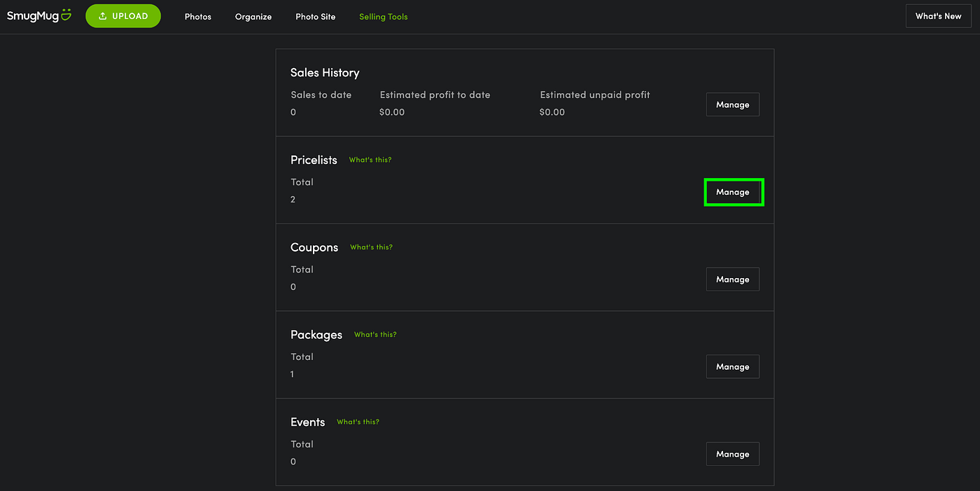Go to the Organize menu item

click(x=253, y=17)
